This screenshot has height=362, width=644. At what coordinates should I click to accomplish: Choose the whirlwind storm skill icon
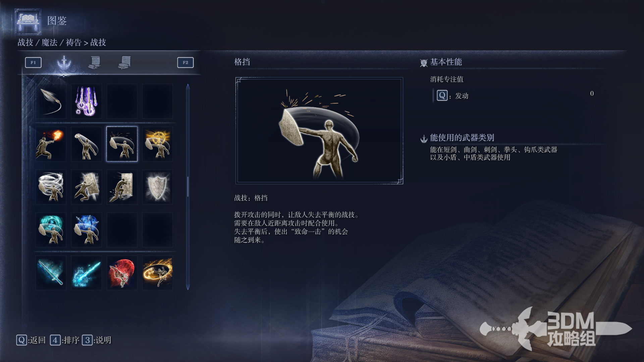pyautogui.click(x=51, y=187)
